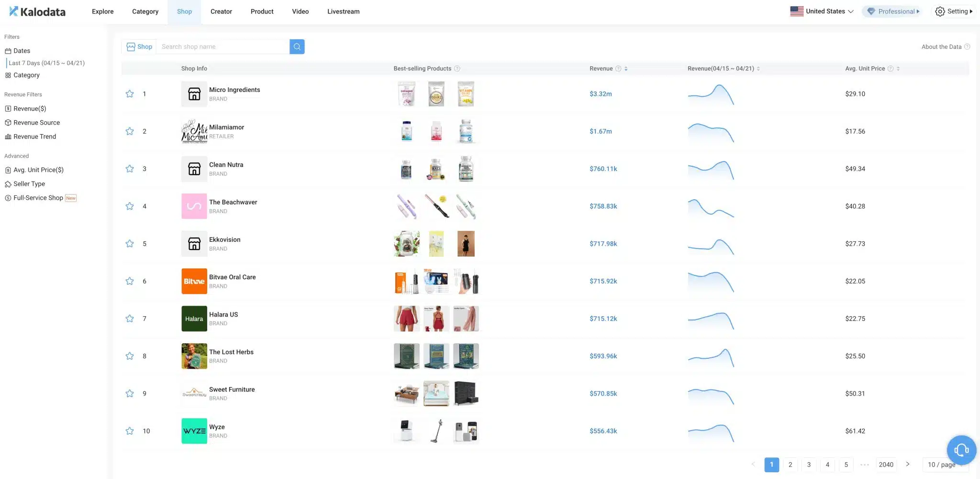Expand the Revenue Trend filter
This screenshot has width=980, height=479.
click(x=30, y=137)
